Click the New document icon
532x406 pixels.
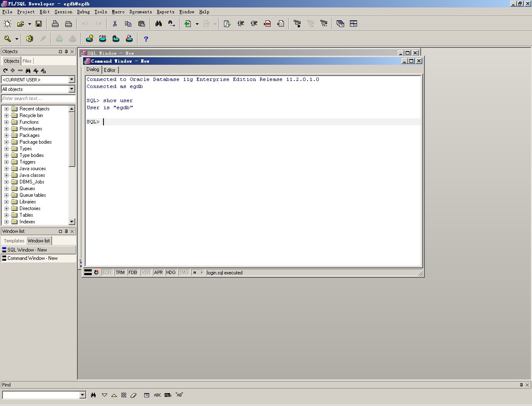(7, 24)
